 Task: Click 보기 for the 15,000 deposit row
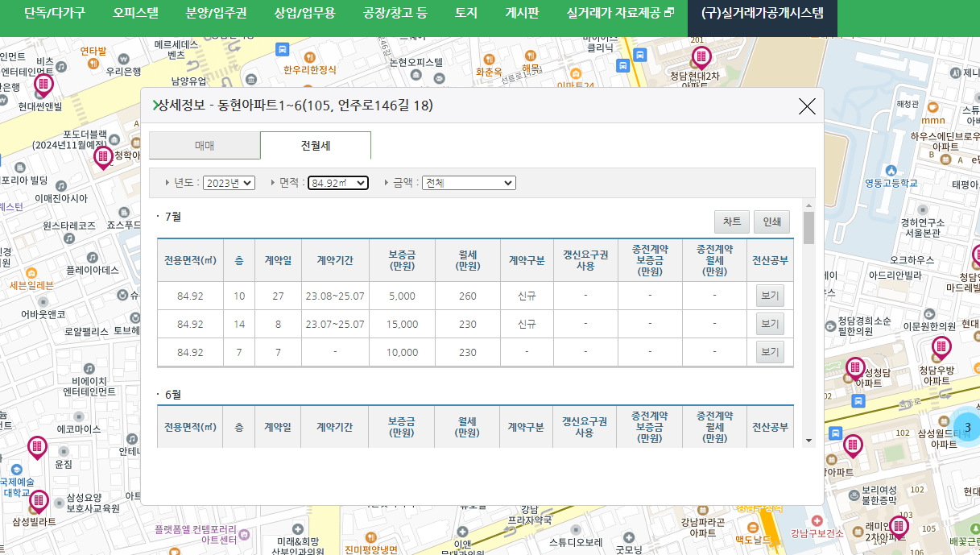click(770, 324)
